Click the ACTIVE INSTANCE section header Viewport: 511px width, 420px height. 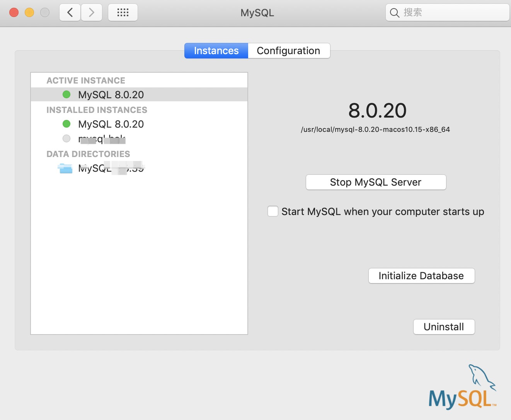click(86, 80)
